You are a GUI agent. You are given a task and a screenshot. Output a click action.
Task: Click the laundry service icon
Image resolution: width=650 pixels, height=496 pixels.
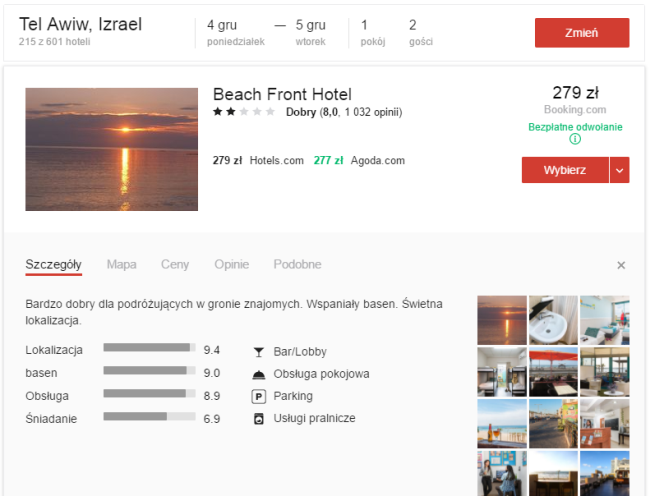pos(259,418)
